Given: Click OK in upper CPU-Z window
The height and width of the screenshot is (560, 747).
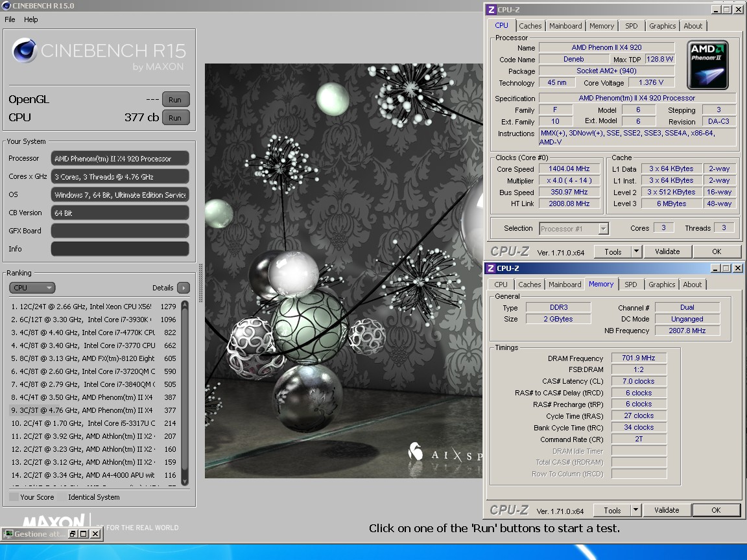Looking at the screenshot, I should [717, 252].
